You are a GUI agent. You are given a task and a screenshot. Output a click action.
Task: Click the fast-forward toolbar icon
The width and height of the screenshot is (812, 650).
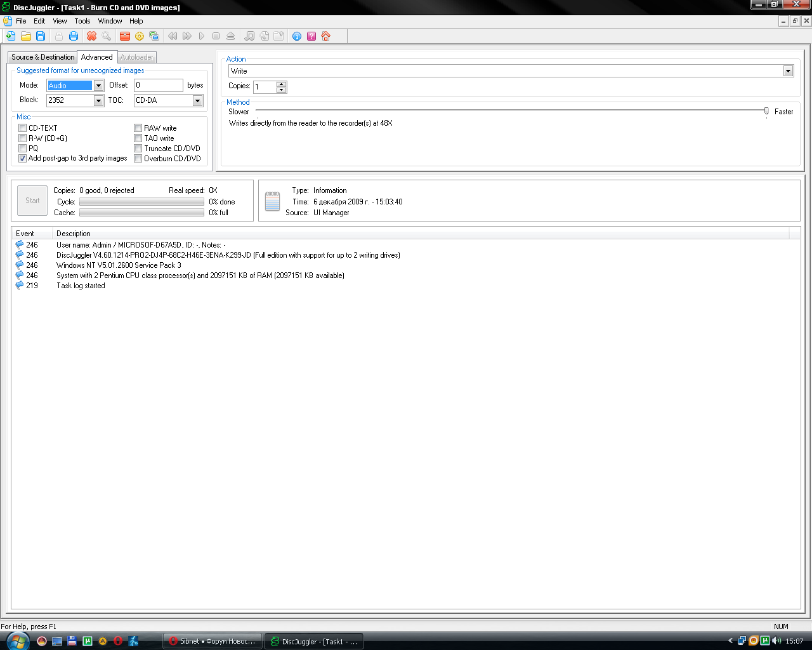pyautogui.click(x=187, y=36)
